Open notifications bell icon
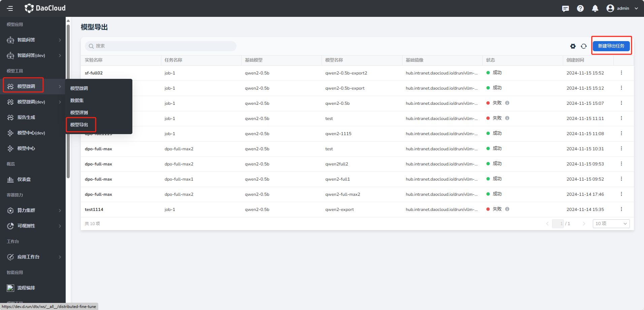The height and width of the screenshot is (310, 644). [x=595, y=8]
